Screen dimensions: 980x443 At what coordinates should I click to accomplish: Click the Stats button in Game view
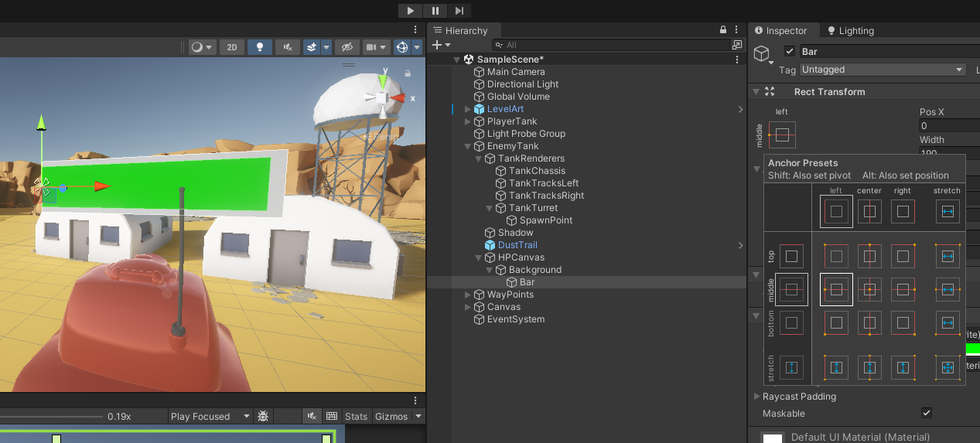click(356, 416)
